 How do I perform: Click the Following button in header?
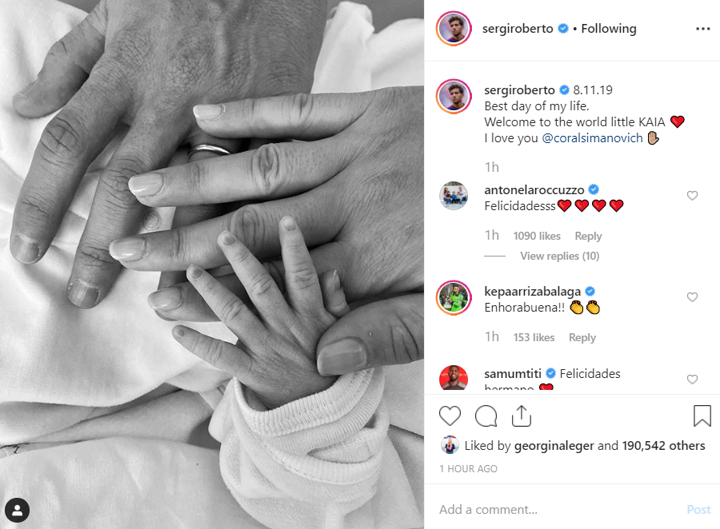click(608, 28)
